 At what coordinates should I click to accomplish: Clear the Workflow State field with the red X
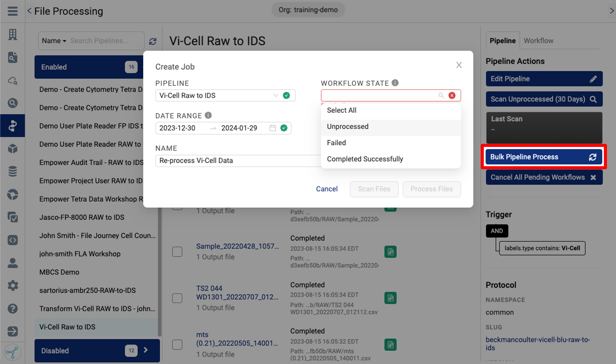pos(452,96)
